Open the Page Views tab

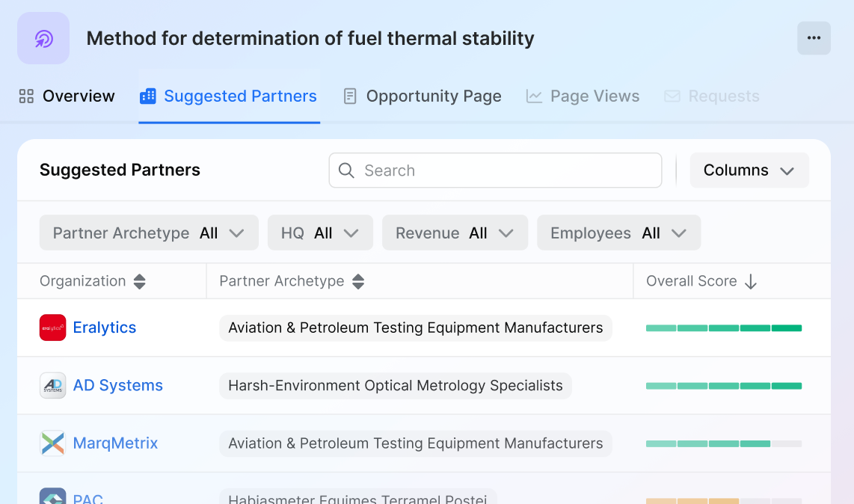(583, 96)
